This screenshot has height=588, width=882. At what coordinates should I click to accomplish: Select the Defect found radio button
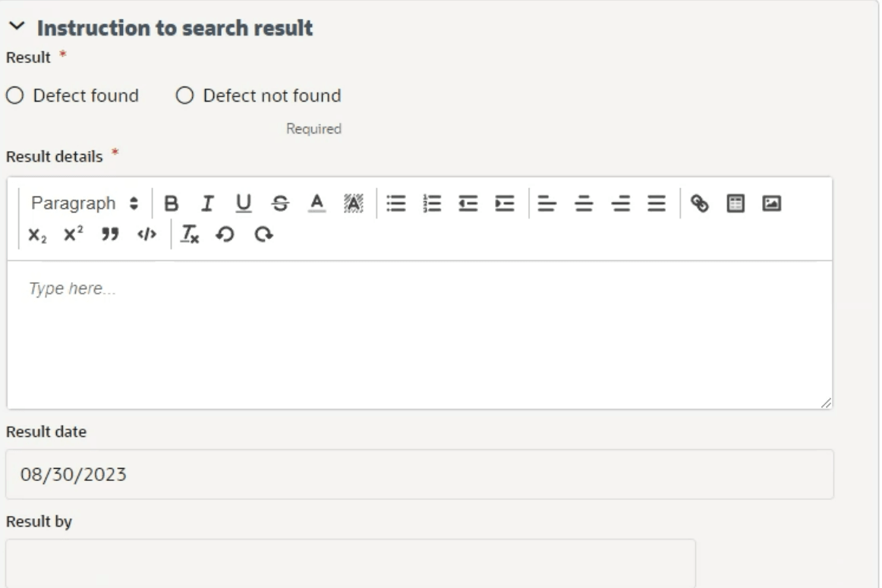[x=15, y=96]
